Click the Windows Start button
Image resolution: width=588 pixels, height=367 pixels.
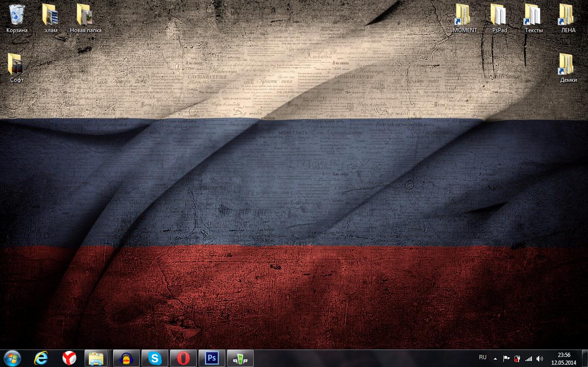12,358
